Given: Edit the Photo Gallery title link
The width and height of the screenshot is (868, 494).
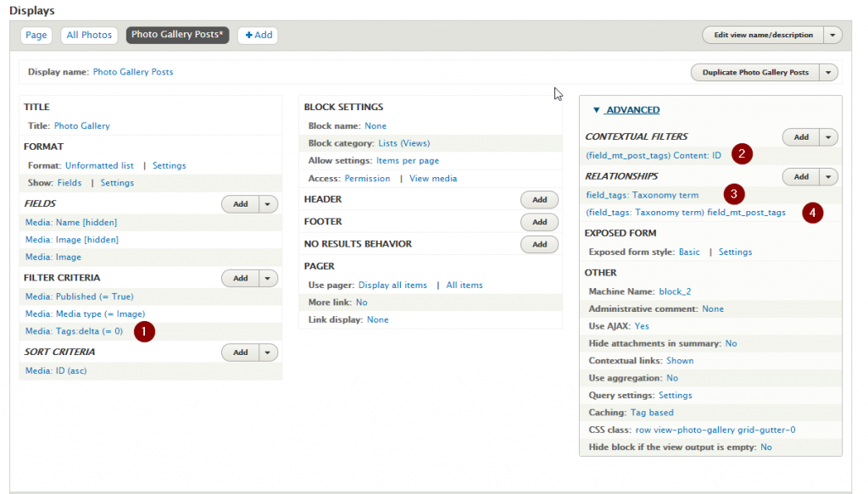Looking at the screenshot, I should coord(81,126).
